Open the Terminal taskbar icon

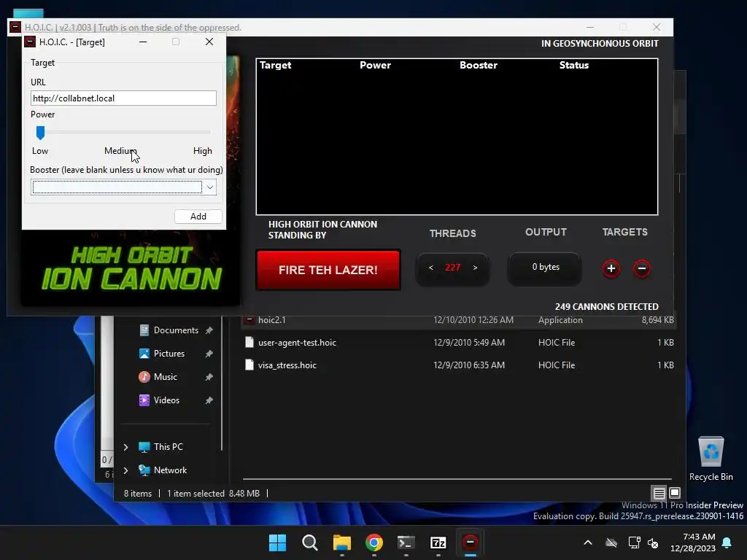coord(406,542)
